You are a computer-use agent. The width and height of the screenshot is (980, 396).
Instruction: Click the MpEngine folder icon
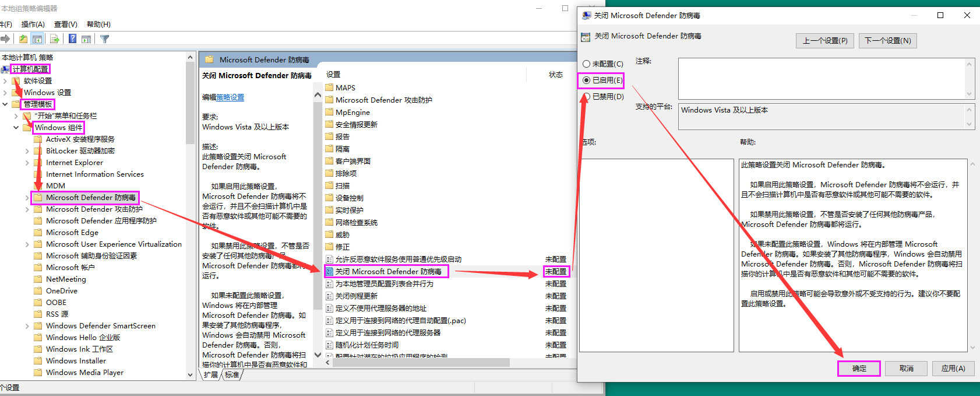pyautogui.click(x=330, y=112)
